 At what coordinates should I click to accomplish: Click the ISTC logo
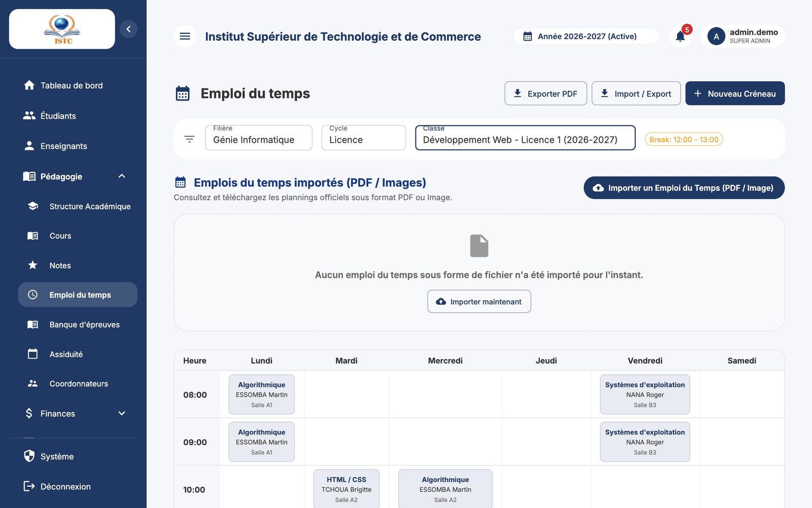pyautogui.click(x=62, y=29)
